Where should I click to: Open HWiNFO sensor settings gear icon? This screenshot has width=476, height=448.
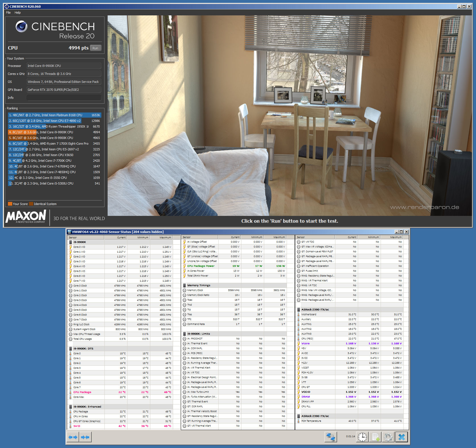coord(388,437)
